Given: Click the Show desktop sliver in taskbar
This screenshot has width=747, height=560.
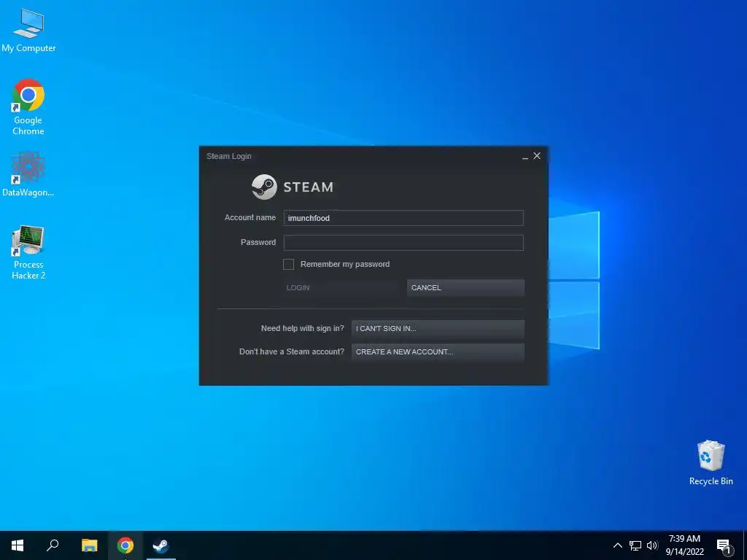Looking at the screenshot, I should tap(745, 545).
